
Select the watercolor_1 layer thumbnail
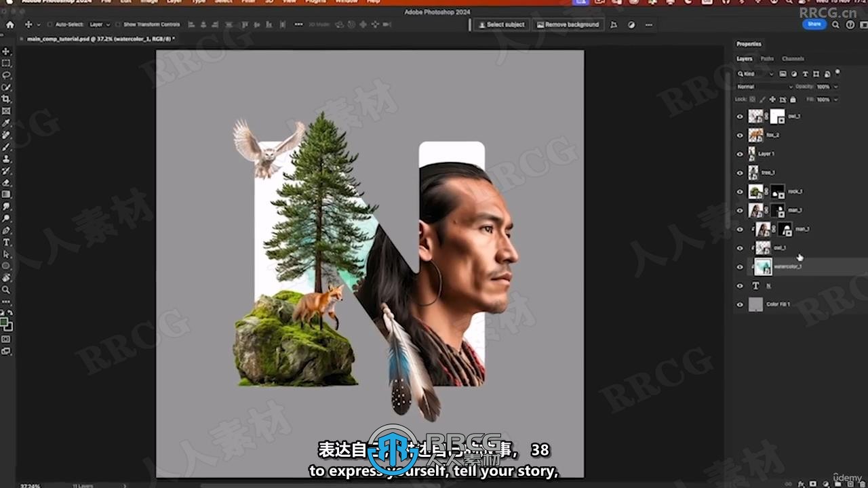coord(763,267)
